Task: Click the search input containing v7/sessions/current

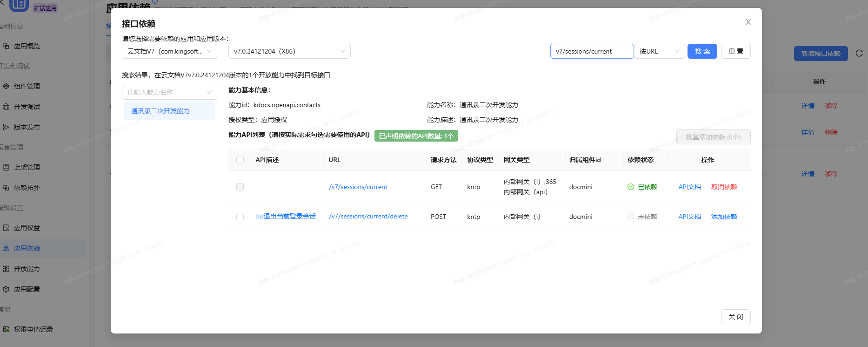Action: click(x=592, y=51)
